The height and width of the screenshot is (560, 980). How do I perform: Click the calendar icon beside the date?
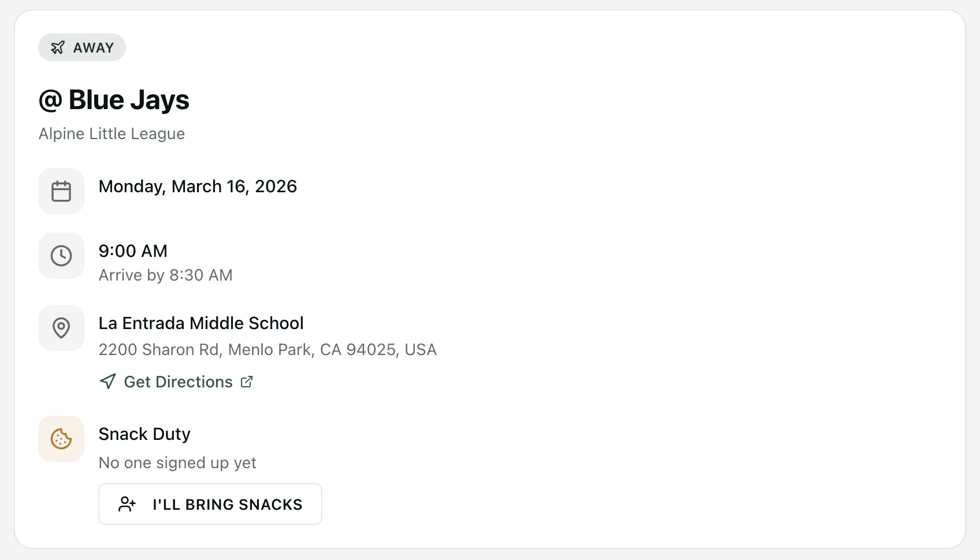(x=61, y=191)
